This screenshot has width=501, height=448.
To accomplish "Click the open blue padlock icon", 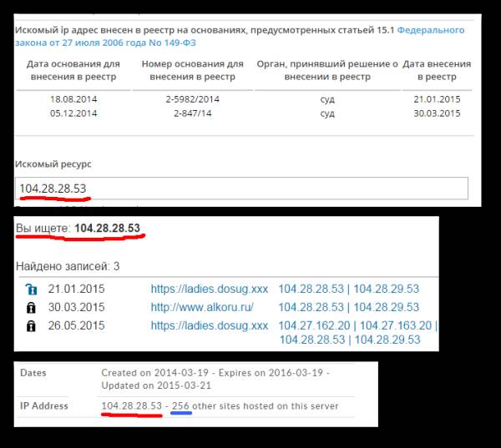I will 32,289.
